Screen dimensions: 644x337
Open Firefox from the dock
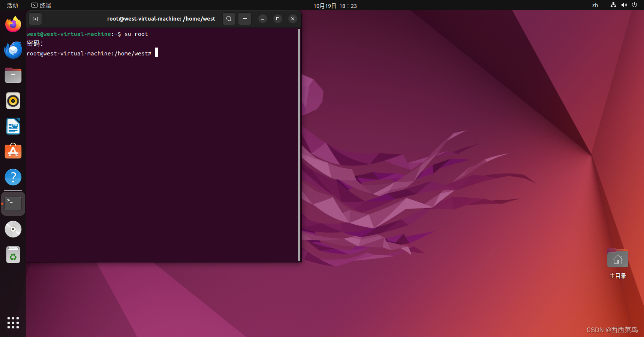click(13, 24)
